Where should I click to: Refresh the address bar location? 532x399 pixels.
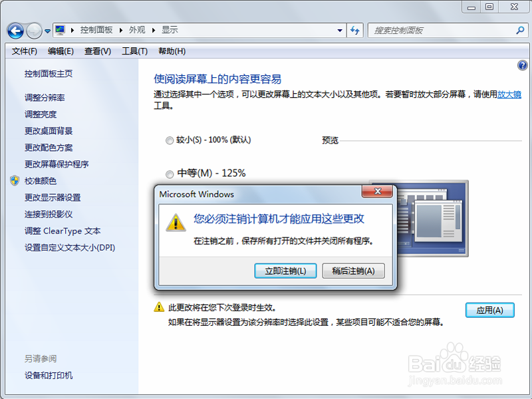(355, 31)
